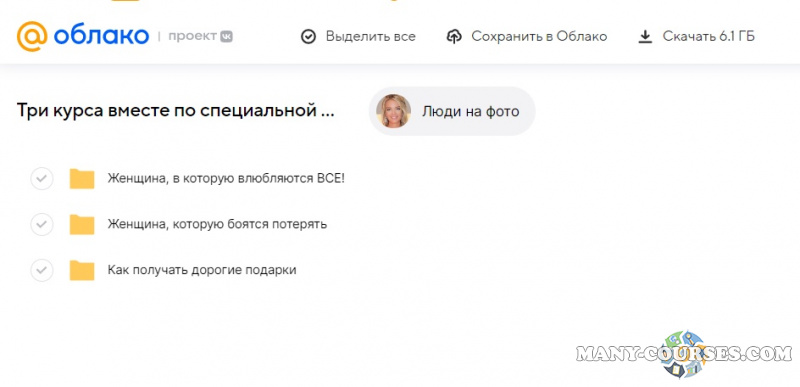The image size is (800, 387).
Task: Click the checkmark icon beside Выделить все
Action: [x=308, y=37]
